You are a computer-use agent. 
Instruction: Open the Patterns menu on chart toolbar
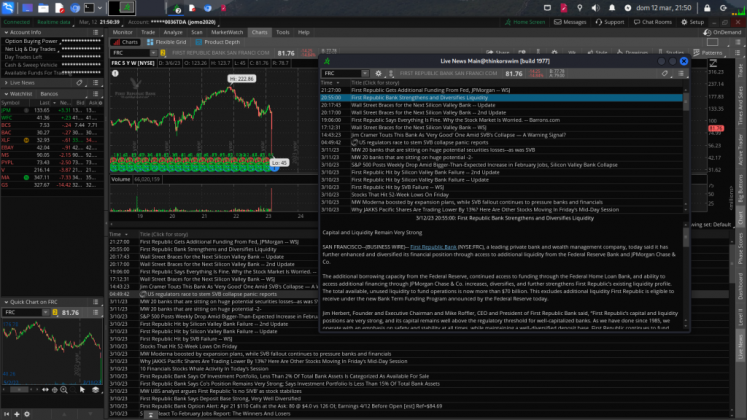point(708,53)
